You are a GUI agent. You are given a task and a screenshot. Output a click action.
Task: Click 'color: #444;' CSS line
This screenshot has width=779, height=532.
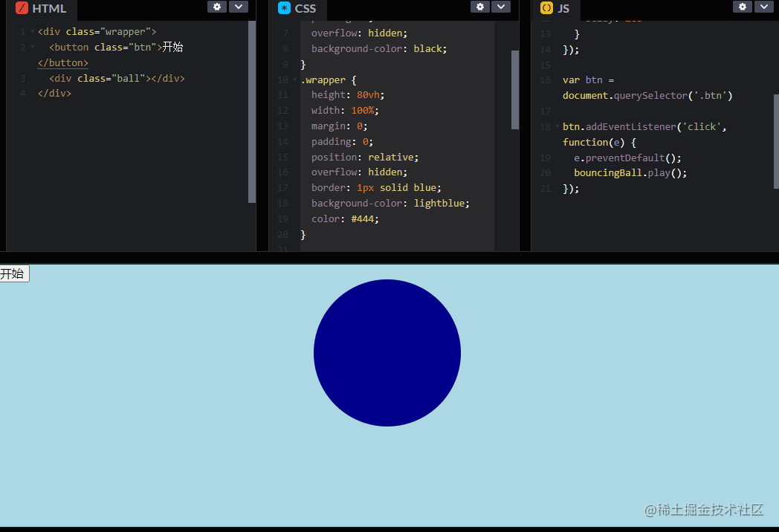tap(346, 219)
